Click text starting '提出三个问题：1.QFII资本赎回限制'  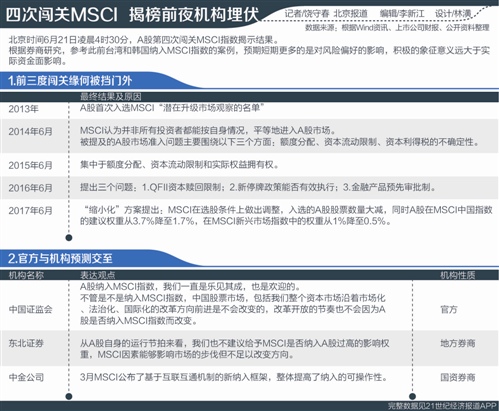click(258, 187)
